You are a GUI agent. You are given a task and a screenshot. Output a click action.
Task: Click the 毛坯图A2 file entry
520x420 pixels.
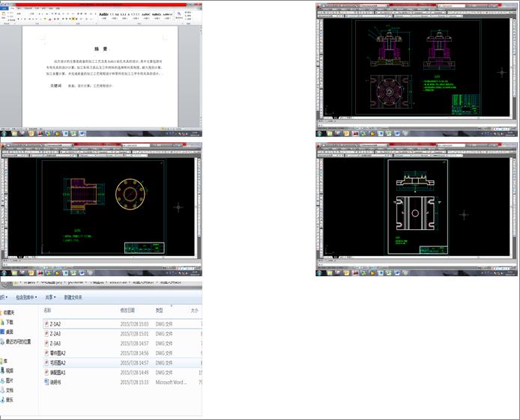58,362
